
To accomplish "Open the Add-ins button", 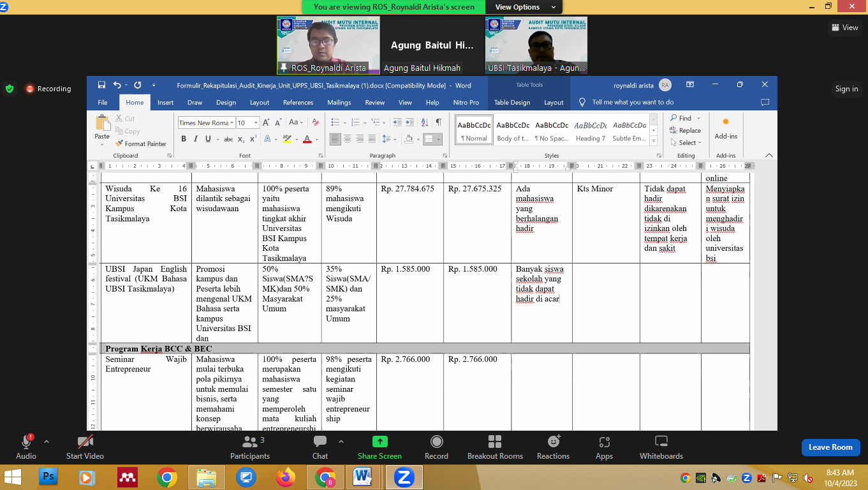I will (726, 129).
